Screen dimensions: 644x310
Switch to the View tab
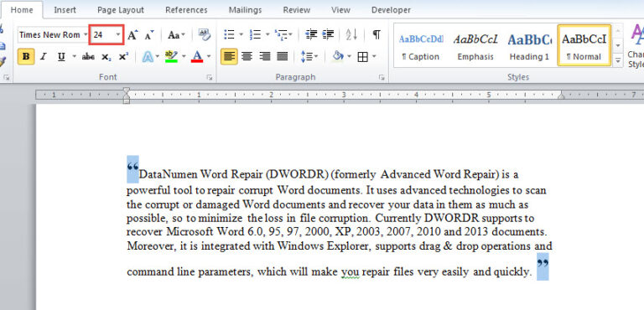click(x=340, y=10)
